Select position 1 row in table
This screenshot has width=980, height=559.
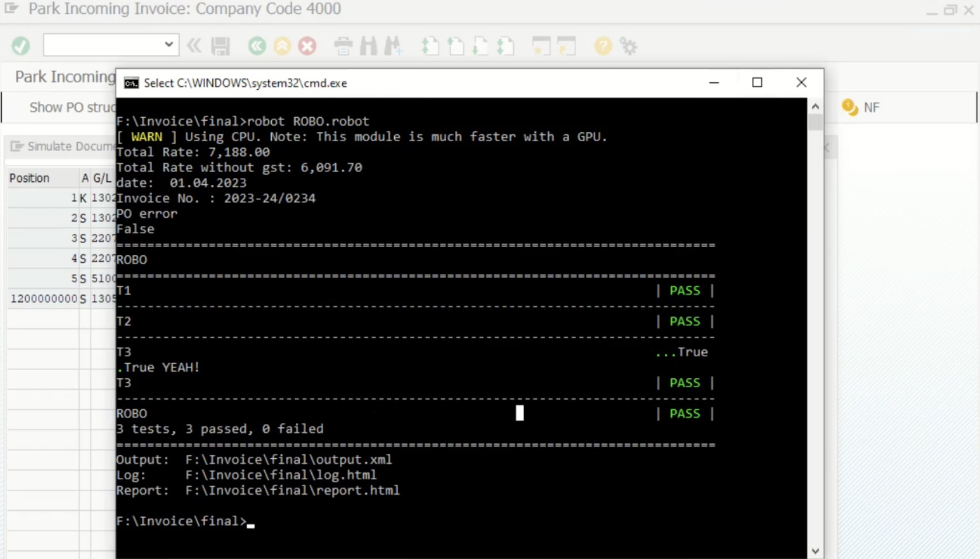(x=43, y=198)
